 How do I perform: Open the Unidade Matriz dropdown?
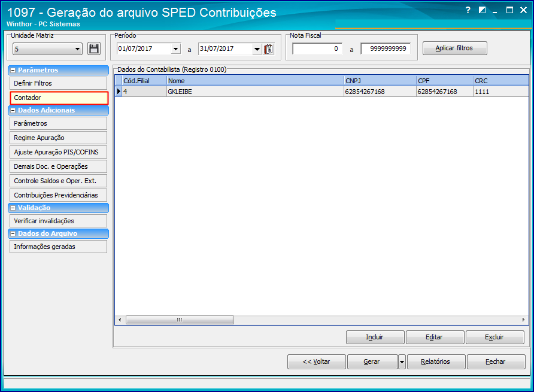(x=78, y=49)
